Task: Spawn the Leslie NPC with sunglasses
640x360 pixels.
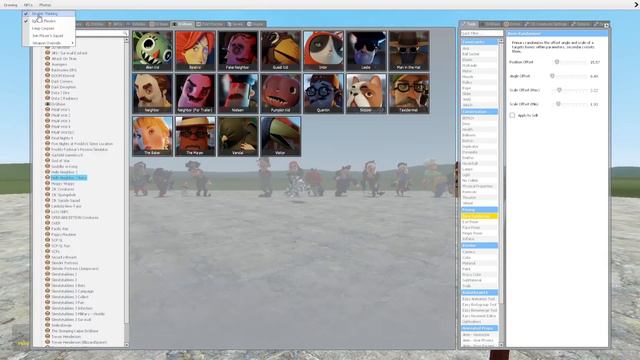Action: pyautogui.click(x=366, y=51)
